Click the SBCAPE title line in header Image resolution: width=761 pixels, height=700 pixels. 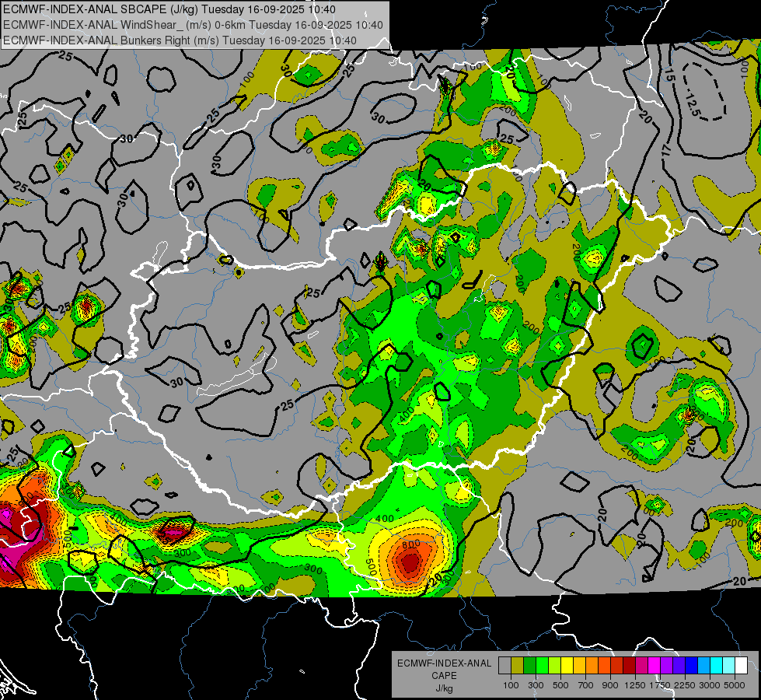click(169, 9)
